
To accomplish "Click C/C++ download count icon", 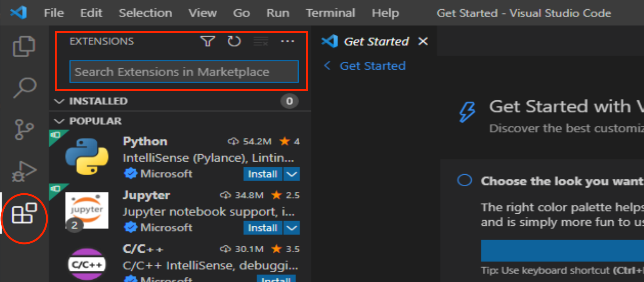I will 225,249.
